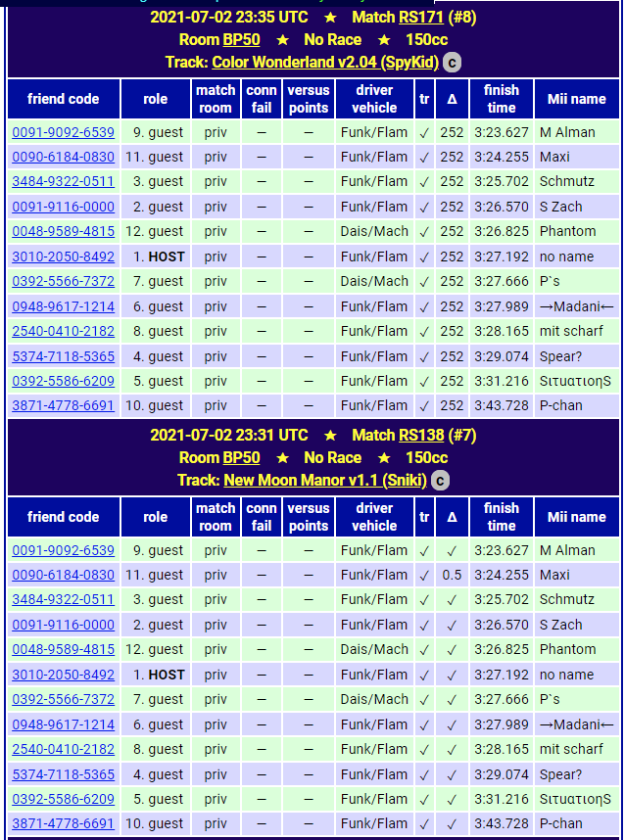The height and width of the screenshot is (840, 625).
Task: Open P-chan's friend code in RS138 table
Action: tap(64, 823)
